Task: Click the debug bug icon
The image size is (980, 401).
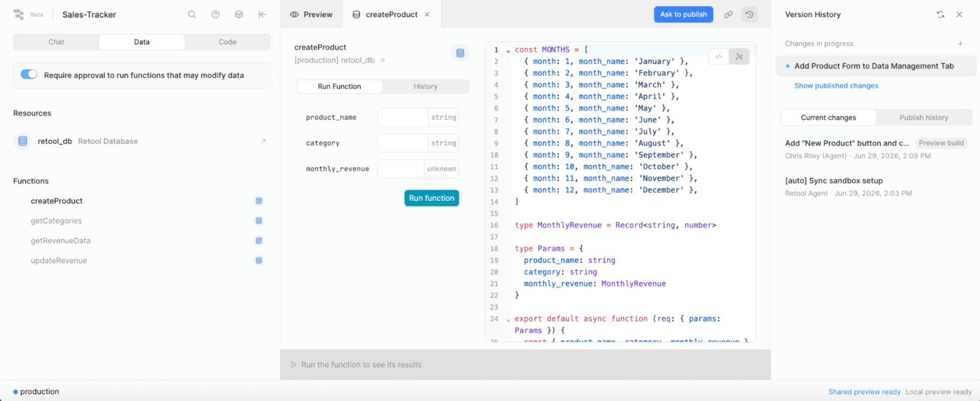Action: (x=239, y=15)
